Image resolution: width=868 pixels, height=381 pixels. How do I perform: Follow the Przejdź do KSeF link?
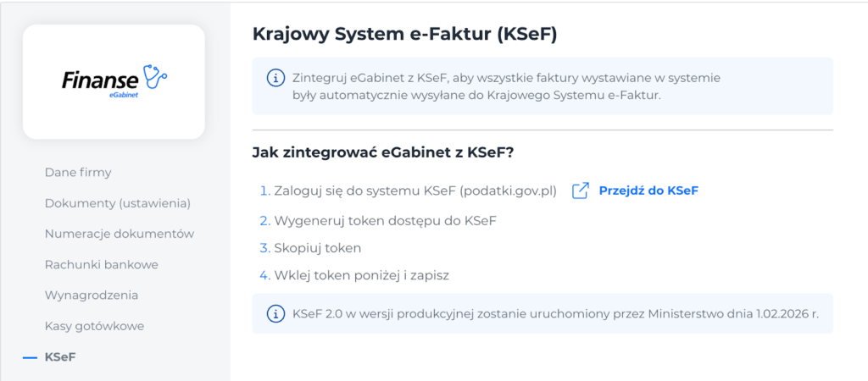[x=648, y=190]
